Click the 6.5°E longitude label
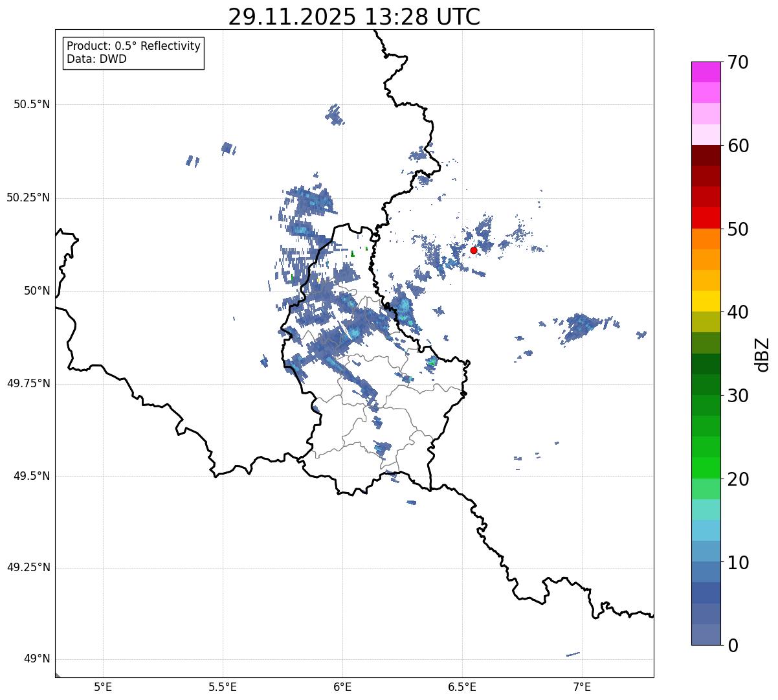778x700 pixels. [462, 687]
